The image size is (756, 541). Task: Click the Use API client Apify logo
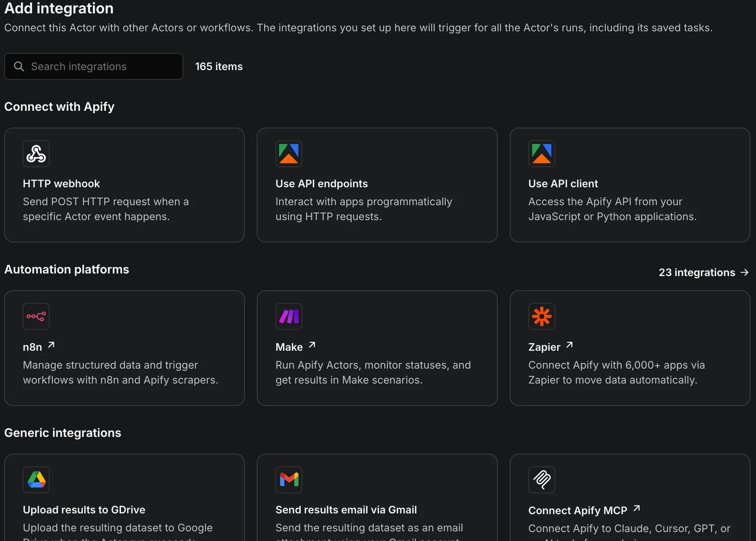[x=542, y=154]
